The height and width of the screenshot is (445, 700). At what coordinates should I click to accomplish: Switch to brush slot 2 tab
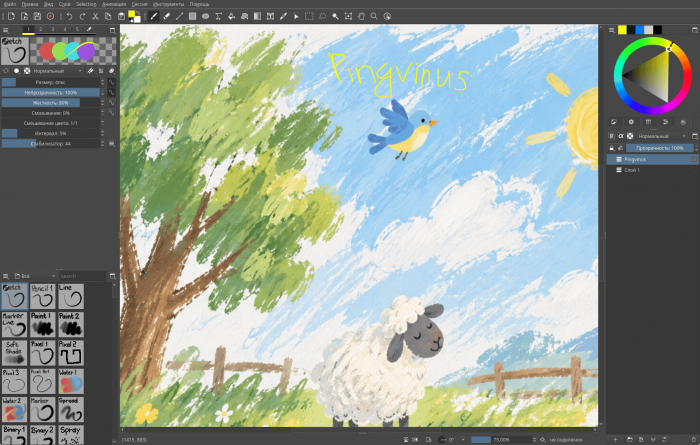pos(40,29)
